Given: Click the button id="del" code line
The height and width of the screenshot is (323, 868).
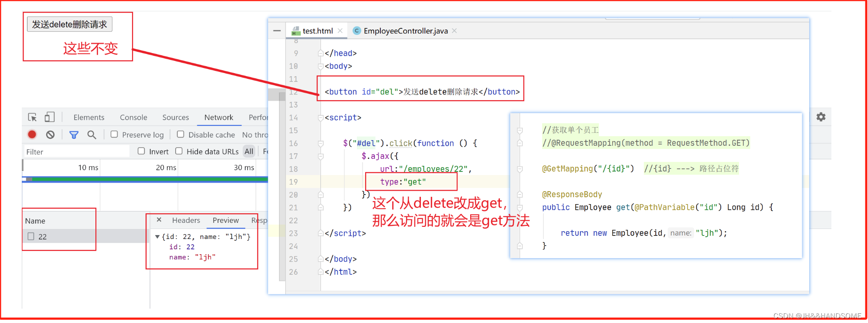Looking at the screenshot, I should click(422, 92).
